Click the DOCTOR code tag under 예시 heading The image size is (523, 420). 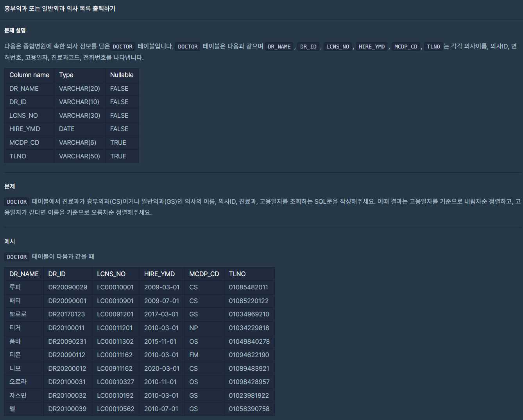coord(17,257)
